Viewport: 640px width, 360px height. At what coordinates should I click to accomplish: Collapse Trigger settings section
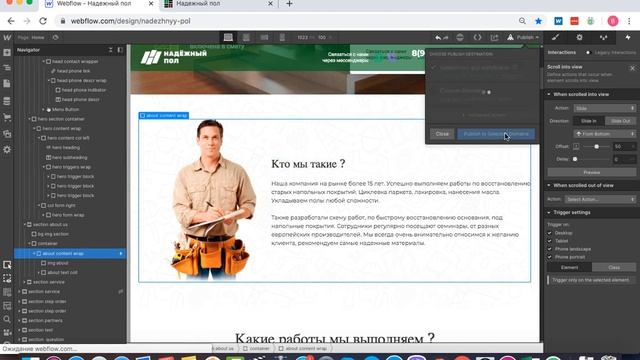(x=549, y=213)
